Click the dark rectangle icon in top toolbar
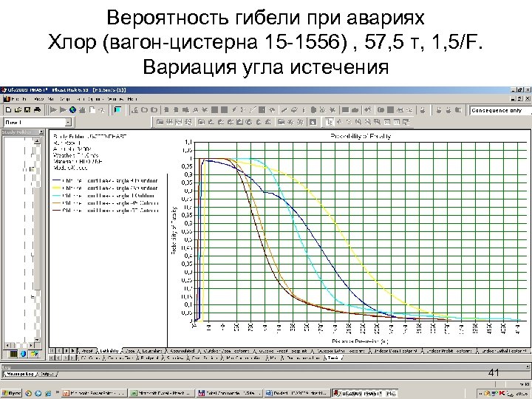 click(345, 109)
